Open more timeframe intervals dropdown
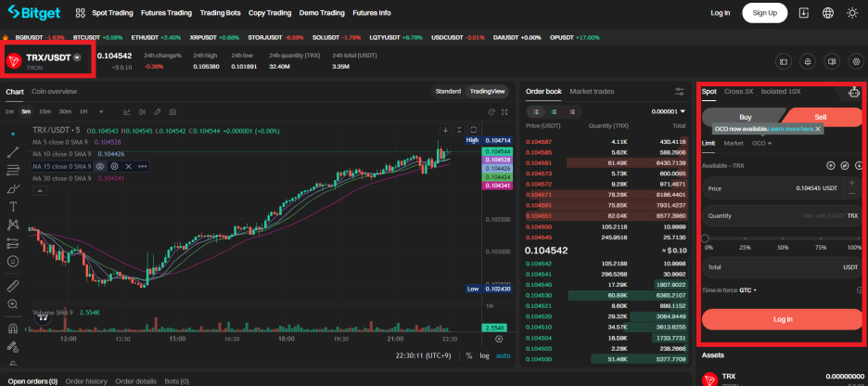The width and height of the screenshot is (868, 386). (101, 112)
